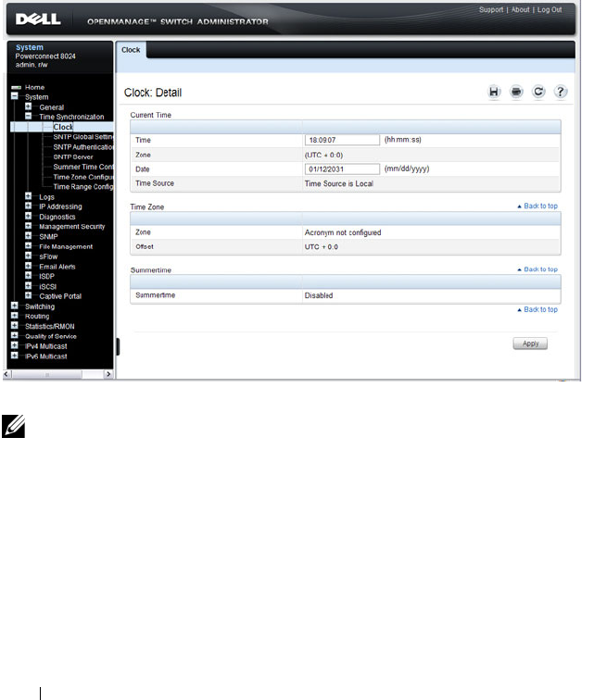Expand the General tree node
594x700 pixels.
coord(28,106)
